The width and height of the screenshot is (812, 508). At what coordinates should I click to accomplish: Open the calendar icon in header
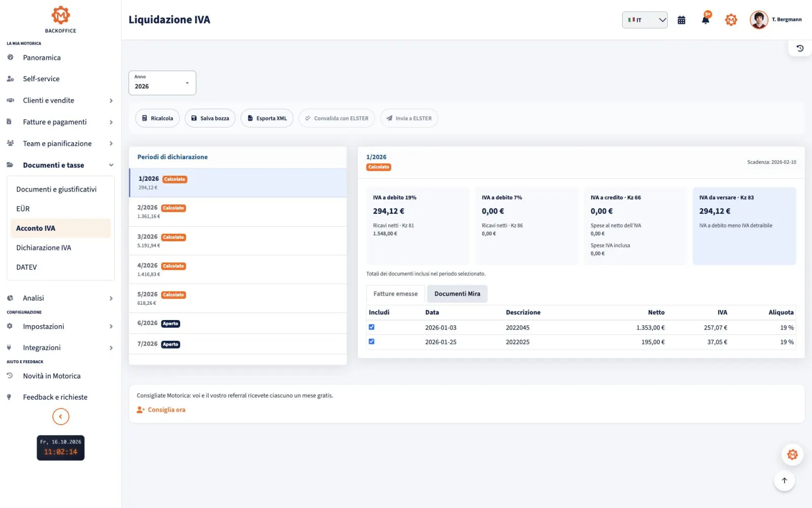coord(682,20)
